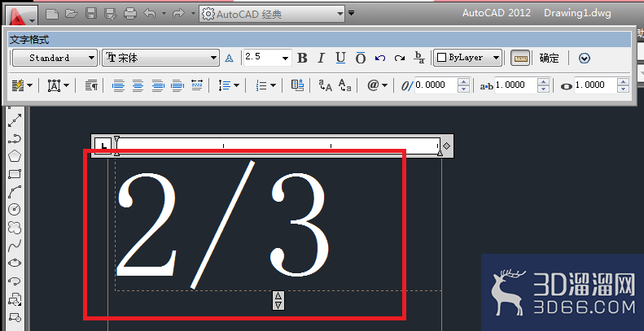Decrease the tracking value

543,89
